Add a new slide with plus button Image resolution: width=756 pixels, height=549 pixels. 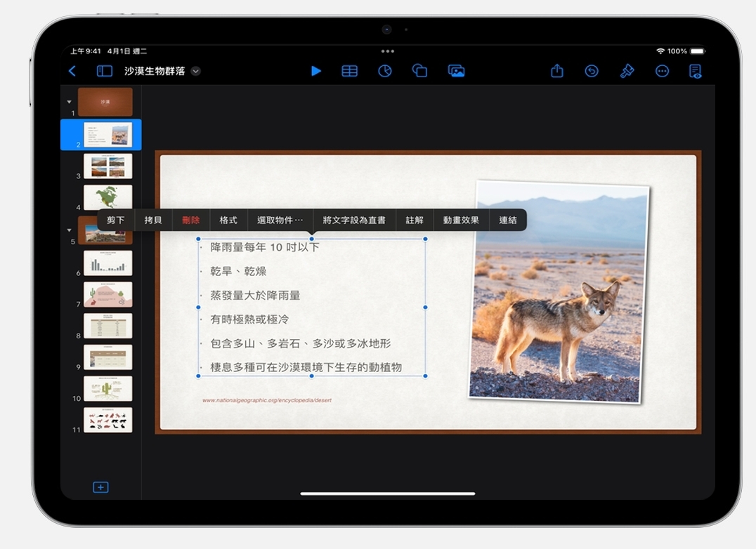coord(100,487)
